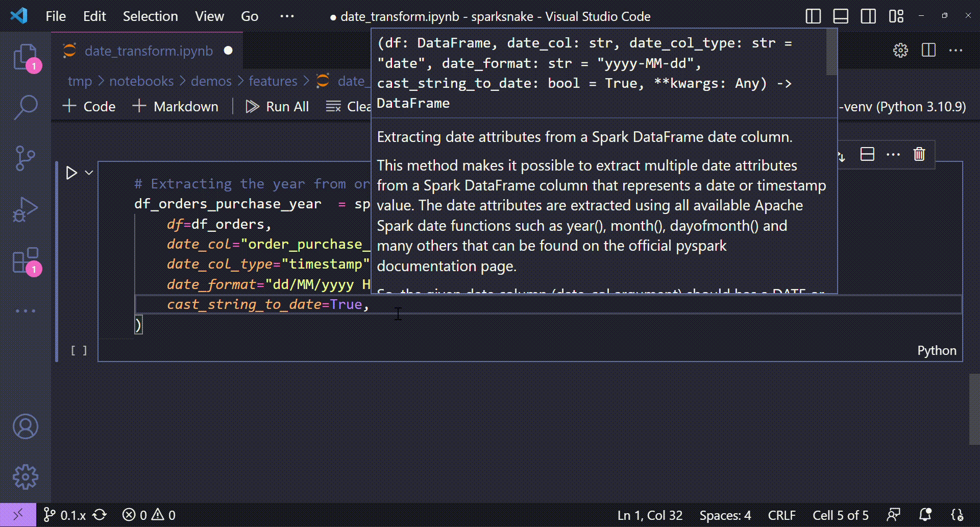The image size is (980, 527).
Task: Click the VS Code logo icon
Action: click(x=19, y=16)
